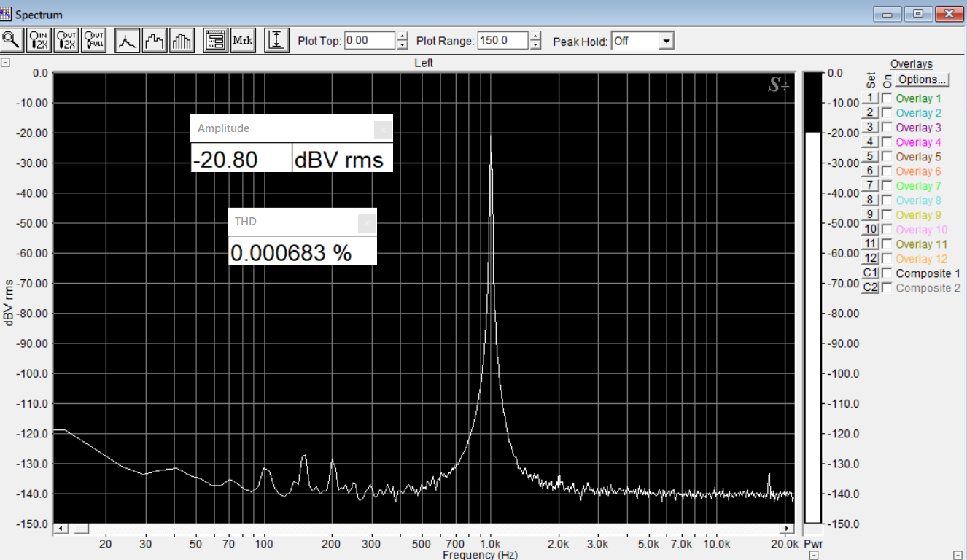
Task: Enable the Overlay 1 checkbox
Action: pos(887,98)
